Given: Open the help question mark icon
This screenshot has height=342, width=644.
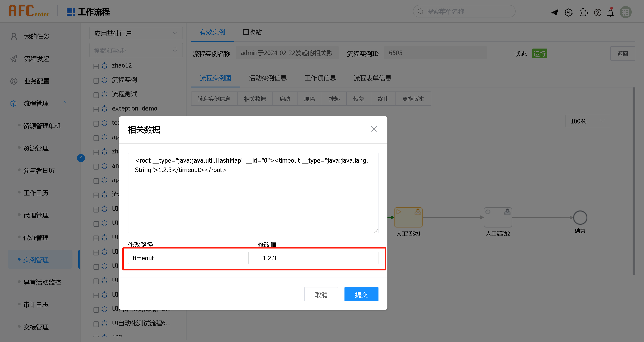Looking at the screenshot, I should (x=598, y=12).
